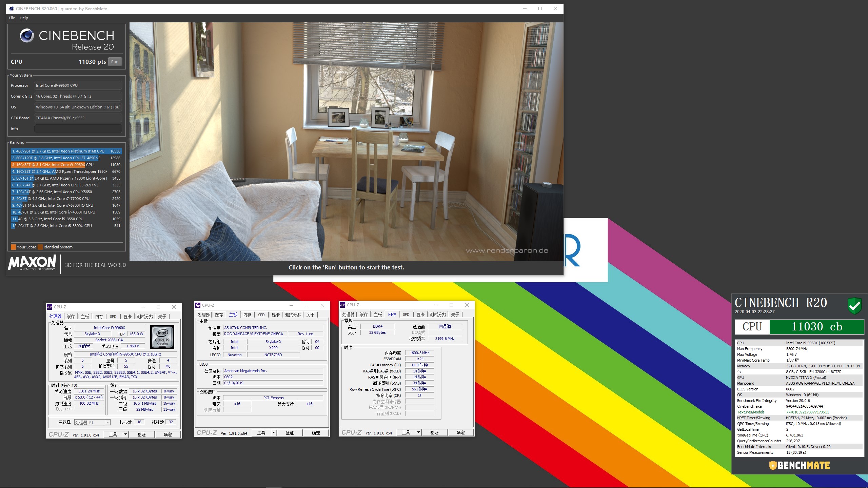
Task: Open the Help menu in Cinebench
Action: pos(24,18)
